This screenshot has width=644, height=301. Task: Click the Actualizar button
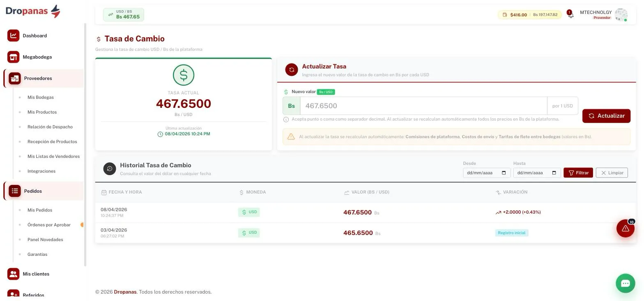coord(606,116)
